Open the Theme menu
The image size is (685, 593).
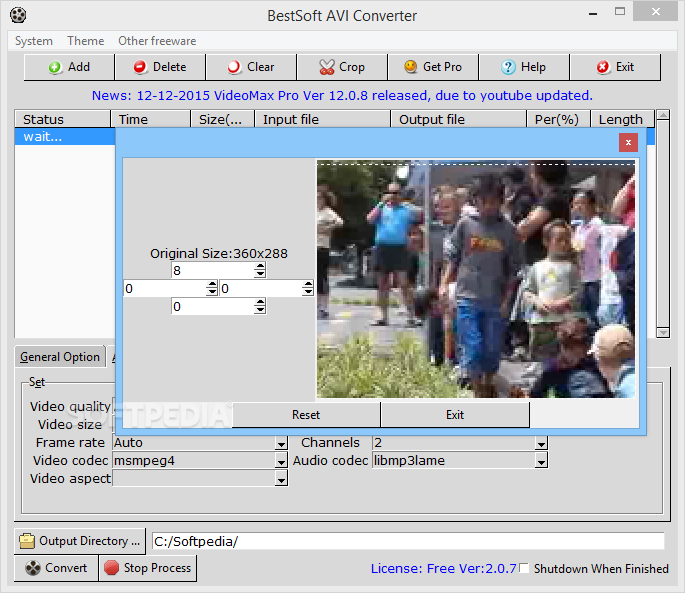(x=86, y=41)
